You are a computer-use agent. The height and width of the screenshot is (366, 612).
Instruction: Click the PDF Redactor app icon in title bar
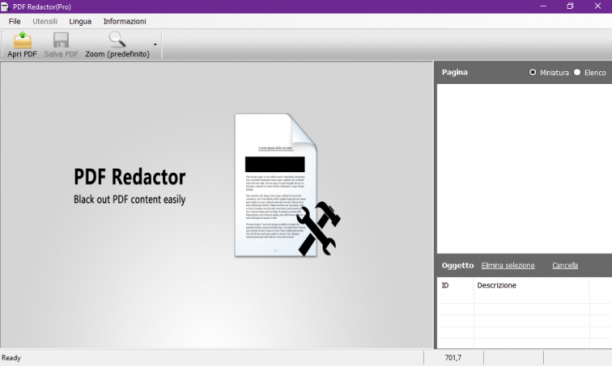(5, 6)
